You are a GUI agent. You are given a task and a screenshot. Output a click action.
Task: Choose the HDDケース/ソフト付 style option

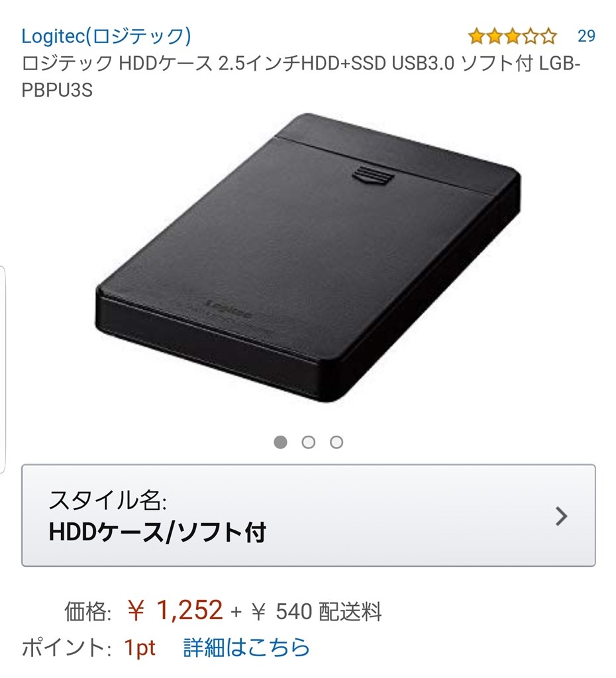(x=157, y=532)
